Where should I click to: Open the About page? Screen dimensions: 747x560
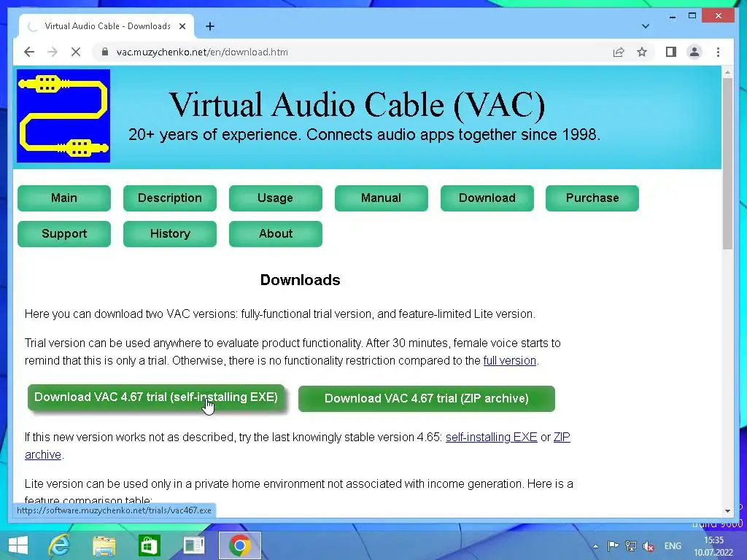click(275, 234)
